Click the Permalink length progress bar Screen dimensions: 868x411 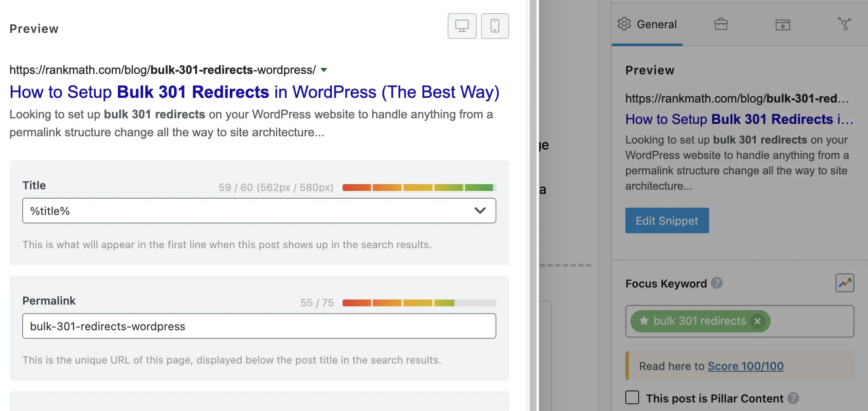point(419,303)
